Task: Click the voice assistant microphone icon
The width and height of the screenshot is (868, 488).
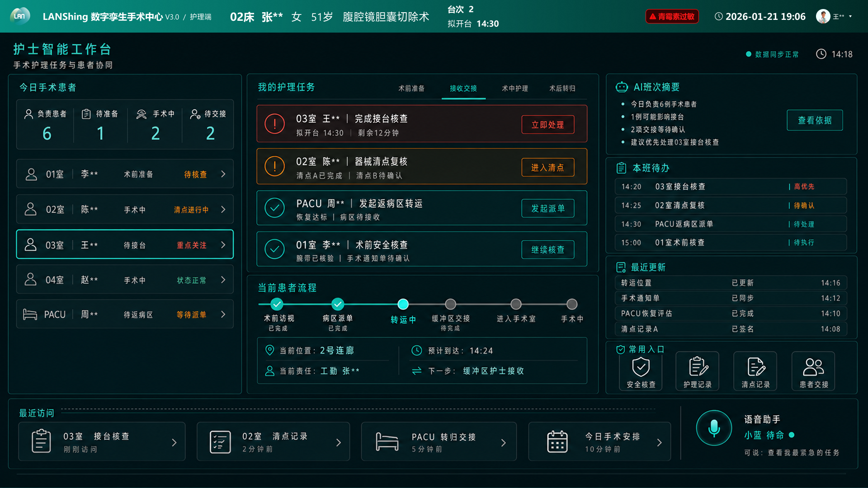Action: coord(714,428)
